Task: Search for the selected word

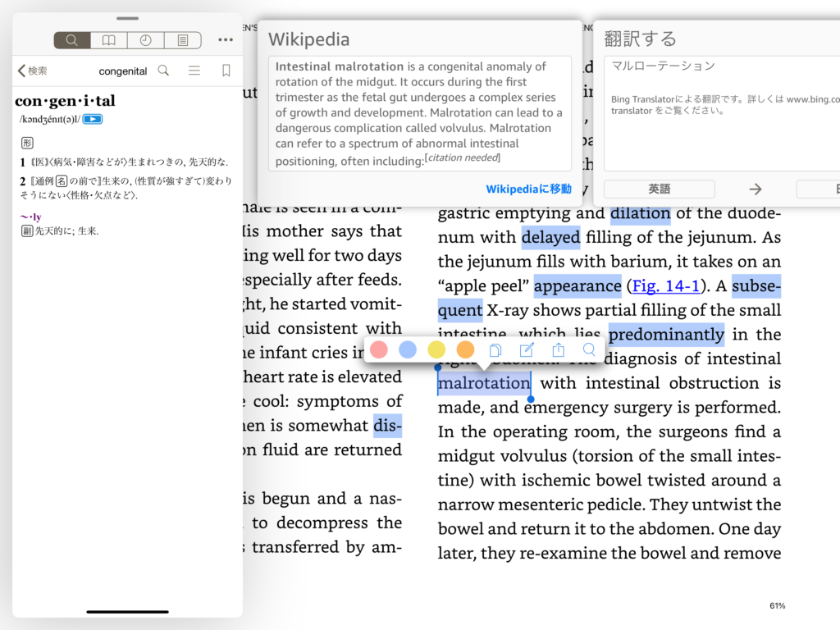Action: (589, 349)
